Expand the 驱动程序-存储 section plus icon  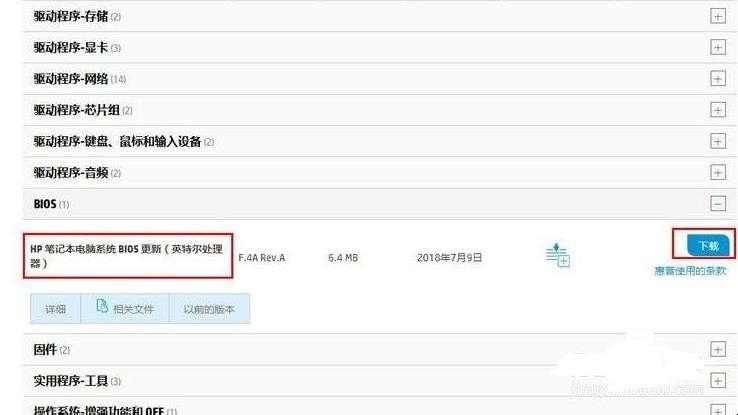coord(718,16)
